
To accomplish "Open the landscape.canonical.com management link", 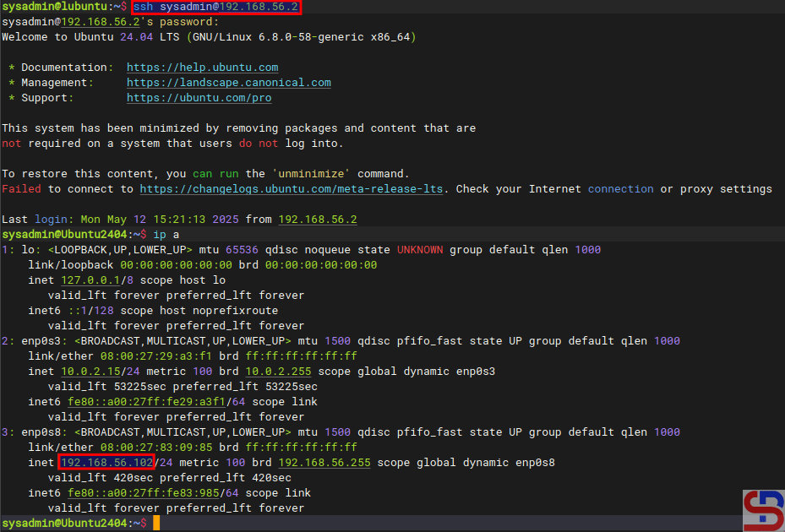I will tap(228, 83).
